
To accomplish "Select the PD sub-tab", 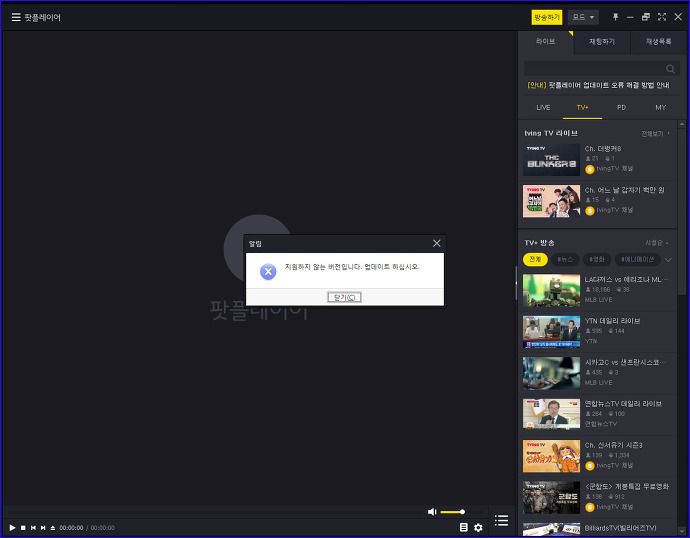I will point(621,107).
